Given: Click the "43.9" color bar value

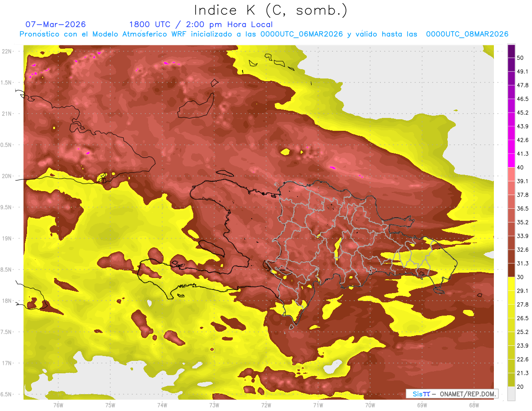Looking at the screenshot, I should click(x=522, y=126).
